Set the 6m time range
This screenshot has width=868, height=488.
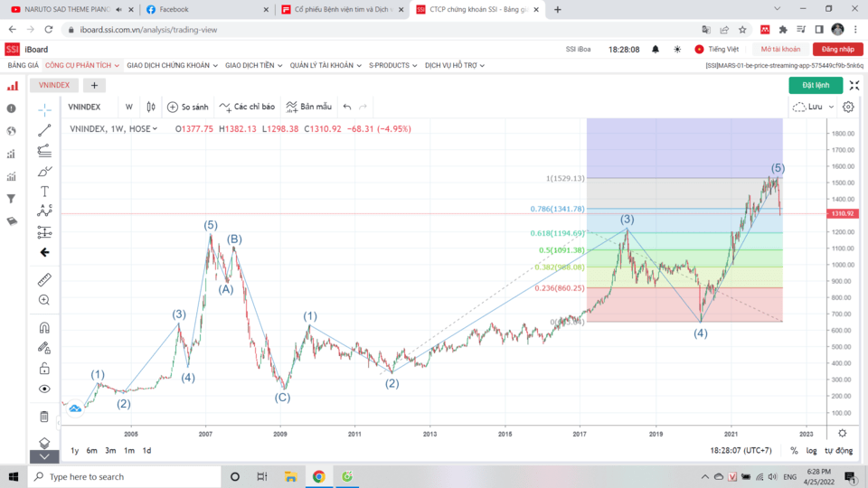coord(92,450)
